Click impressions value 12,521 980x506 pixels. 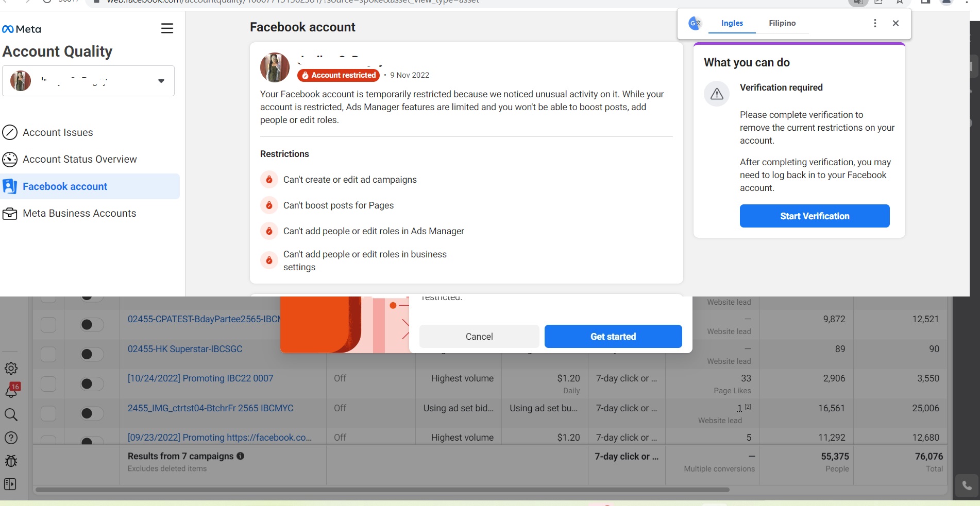925,319
